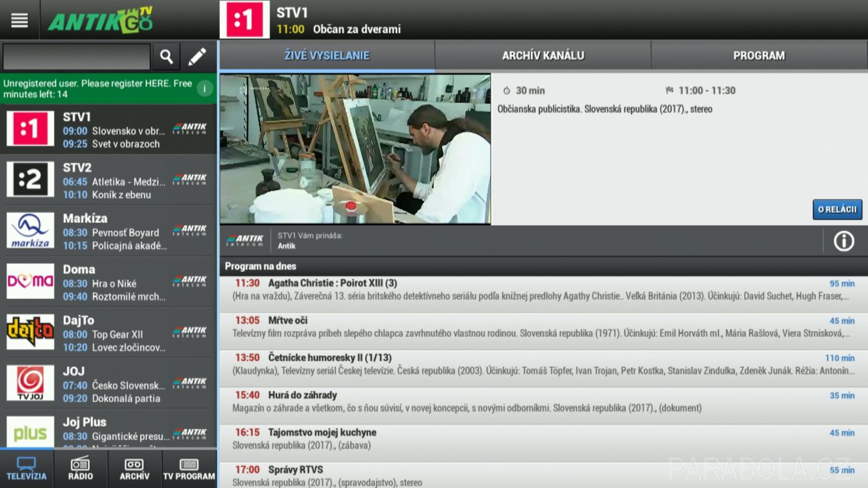868x488 pixels.
Task: Click the live video preview
Action: [x=355, y=149]
